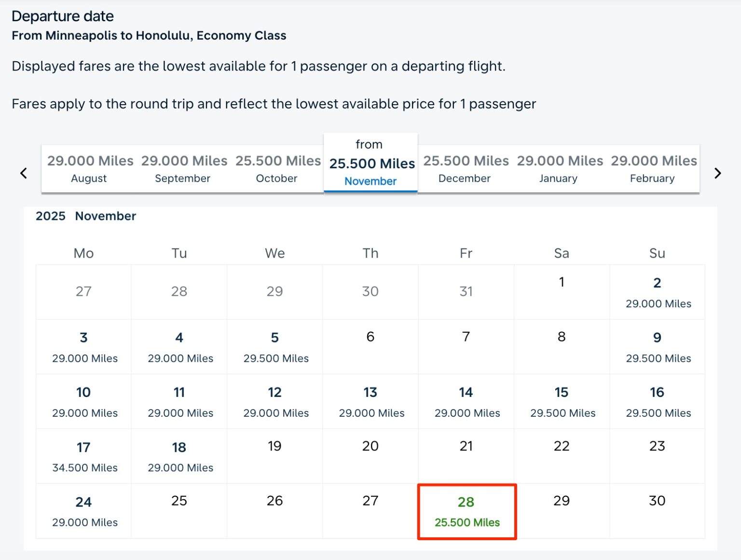Switch to the August fare tab
Screen dimensions: 741x560
pyautogui.click(x=89, y=169)
